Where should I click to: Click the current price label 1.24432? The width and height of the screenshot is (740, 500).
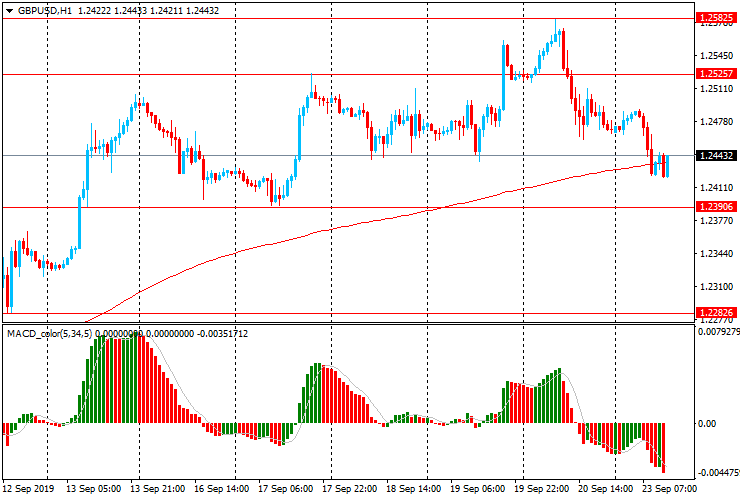tap(716, 155)
